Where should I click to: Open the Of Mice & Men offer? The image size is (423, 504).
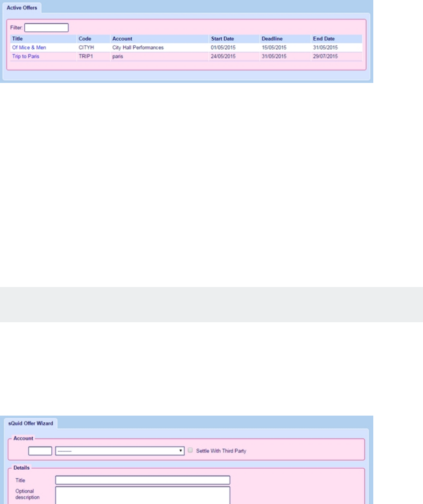(29, 48)
